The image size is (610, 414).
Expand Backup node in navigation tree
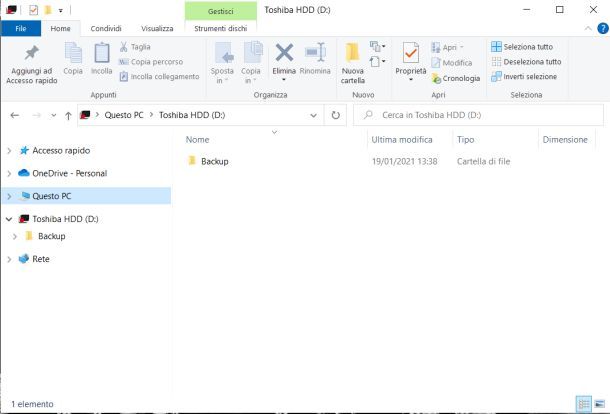(15, 236)
